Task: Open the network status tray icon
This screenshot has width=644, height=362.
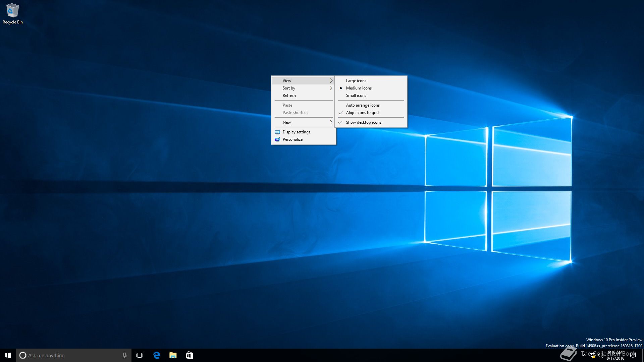Action: pyautogui.click(x=593, y=356)
